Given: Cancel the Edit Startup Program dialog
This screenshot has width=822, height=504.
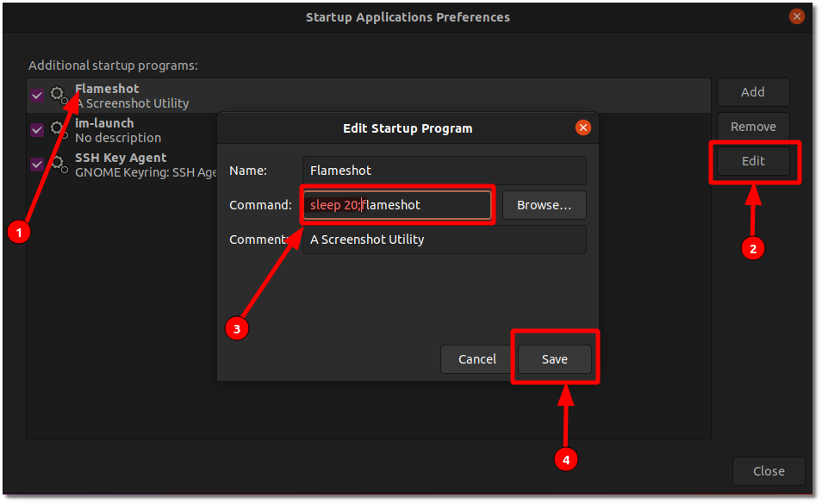Looking at the screenshot, I should click(477, 359).
